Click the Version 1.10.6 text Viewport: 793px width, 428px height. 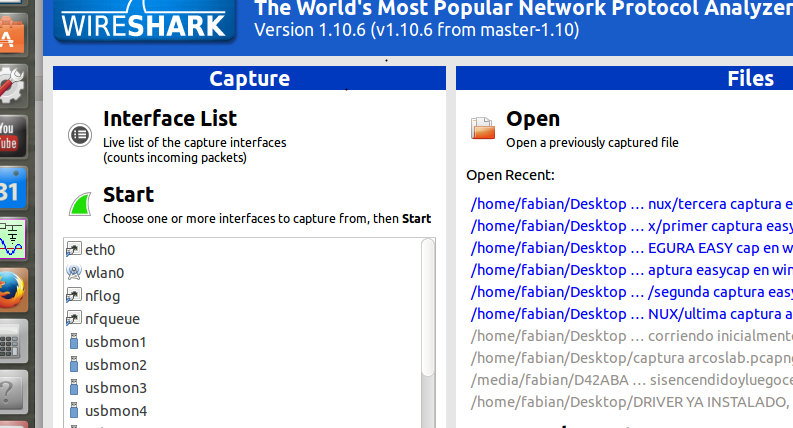point(417,30)
